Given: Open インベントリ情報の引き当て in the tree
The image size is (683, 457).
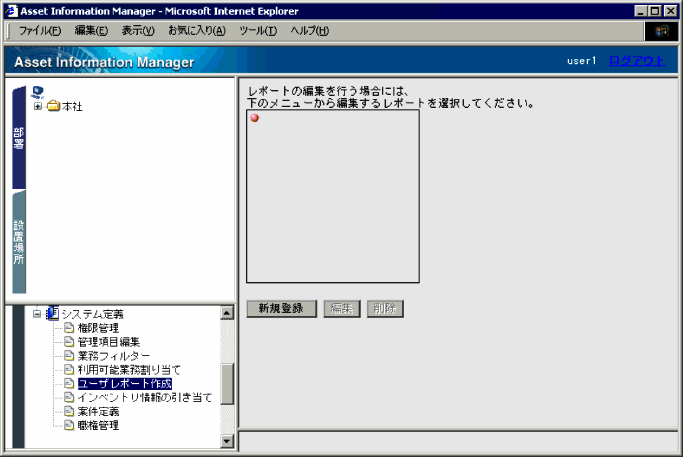Looking at the screenshot, I should 145,398.
